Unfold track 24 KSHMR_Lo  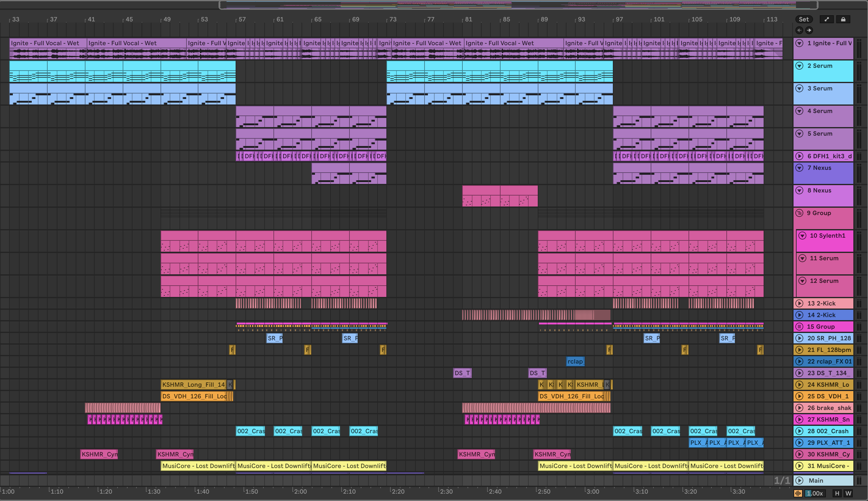[800, 385]
